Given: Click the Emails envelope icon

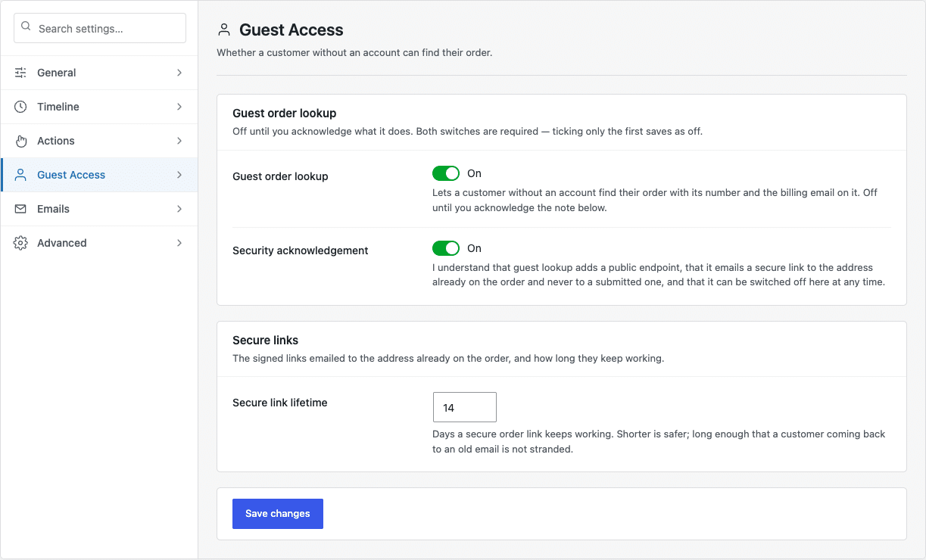Looking at the screenshot, I should pos(21,209).
